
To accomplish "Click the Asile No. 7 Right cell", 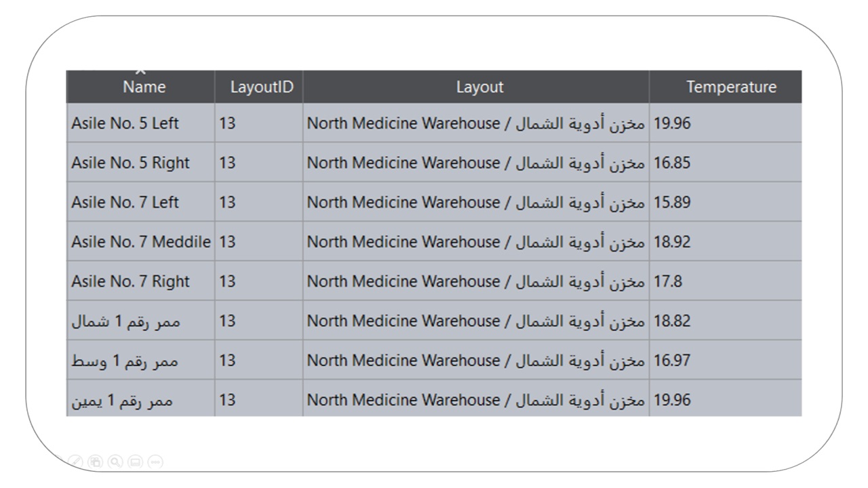I will (130, 281).
